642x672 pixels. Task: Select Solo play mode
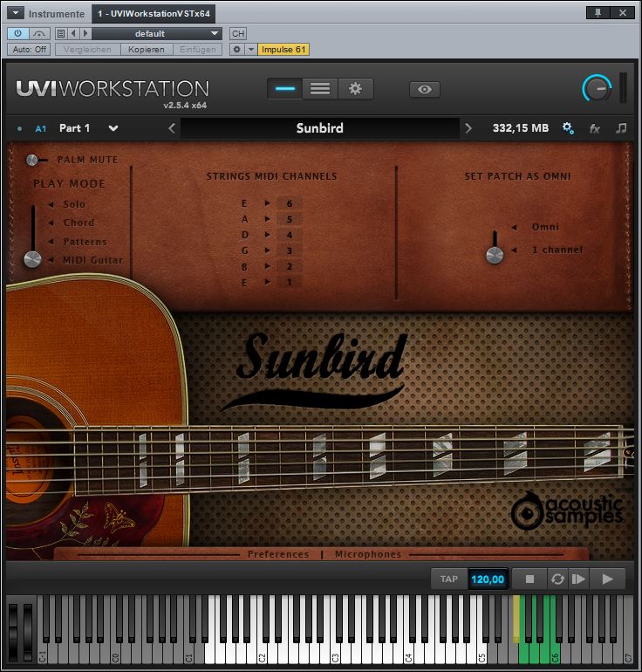coord(74,204)
